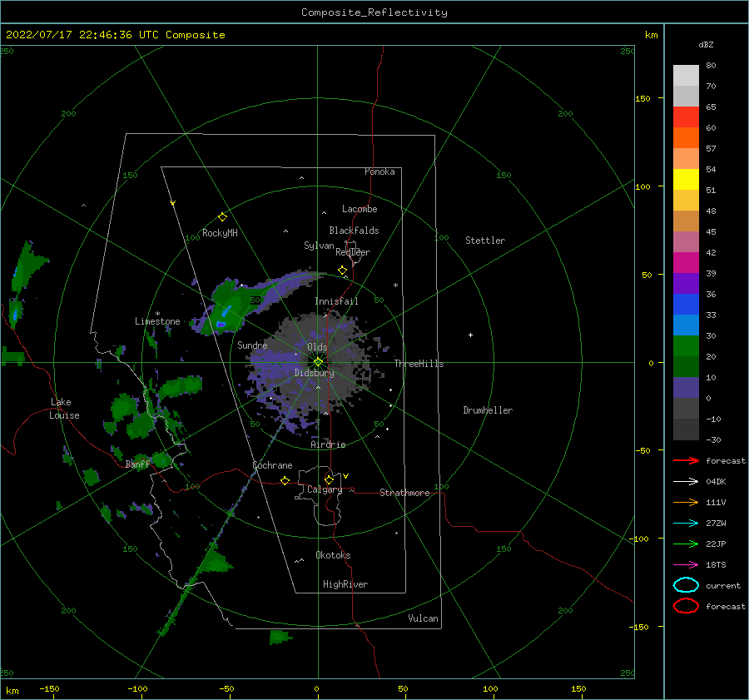Click the white cross marker east of ThreeHills
The width and height of the screenshot is (749, 700).
pyautogui.click(x=470, y=335)
